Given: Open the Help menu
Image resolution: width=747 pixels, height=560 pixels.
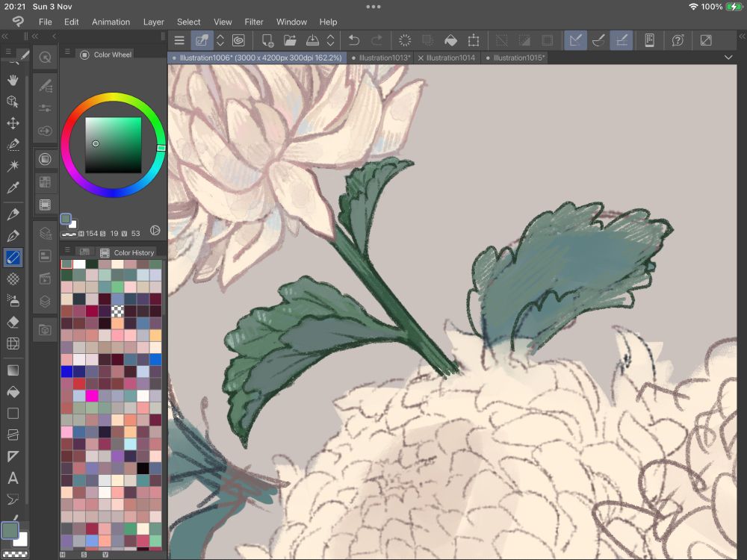Looking at the screenshot, I should (328, 22).
